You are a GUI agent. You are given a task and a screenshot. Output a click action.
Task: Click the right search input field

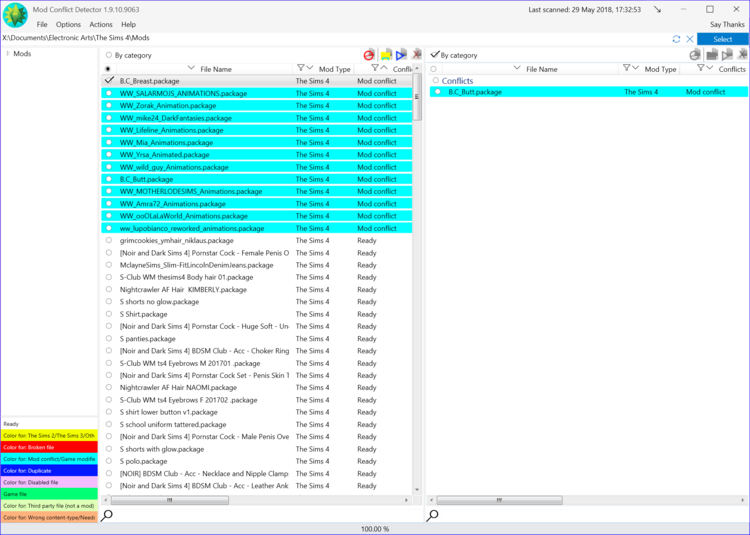(x=594, y=515)
